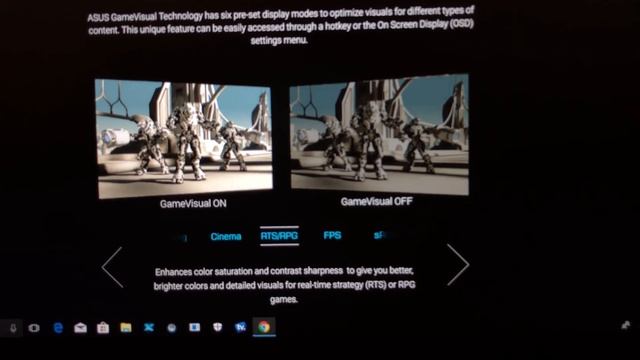Go to previous mode with left arrow
Viewport: 640px width, 360px height.
point(113,267)
